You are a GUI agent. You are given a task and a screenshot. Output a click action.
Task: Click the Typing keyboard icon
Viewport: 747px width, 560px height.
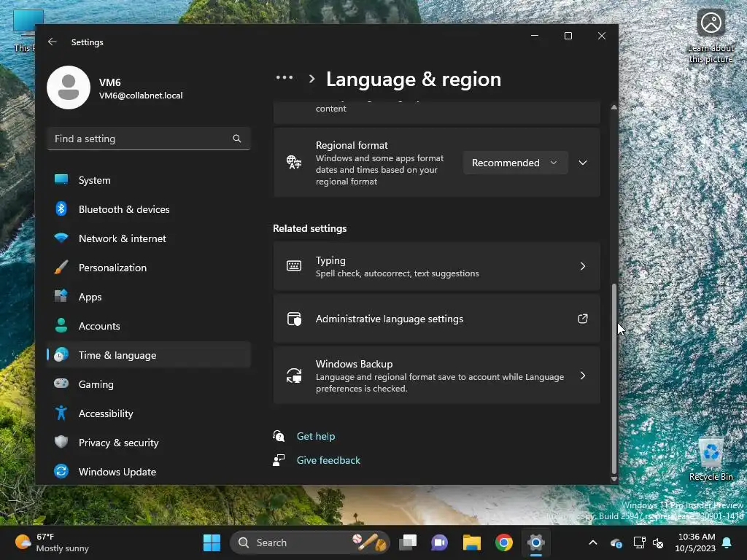294,265
